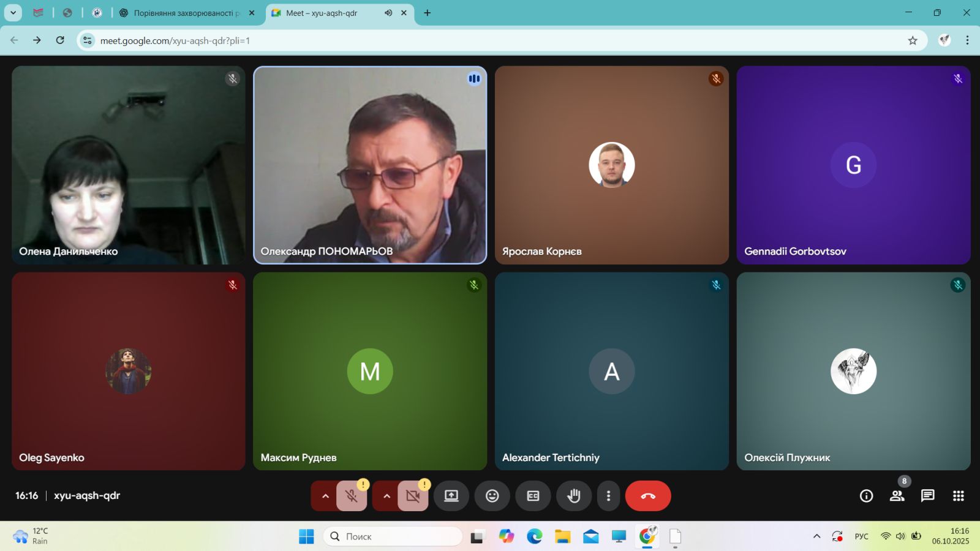Open the meeting details info icon
Screen dimensions: 980x551
tap(866, 496)
